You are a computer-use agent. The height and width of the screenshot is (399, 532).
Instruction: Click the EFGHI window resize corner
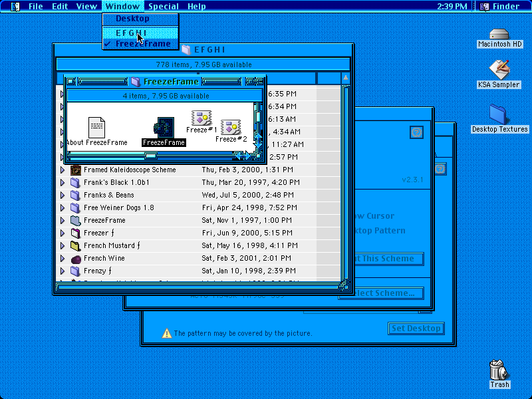(x=346, y=287)
